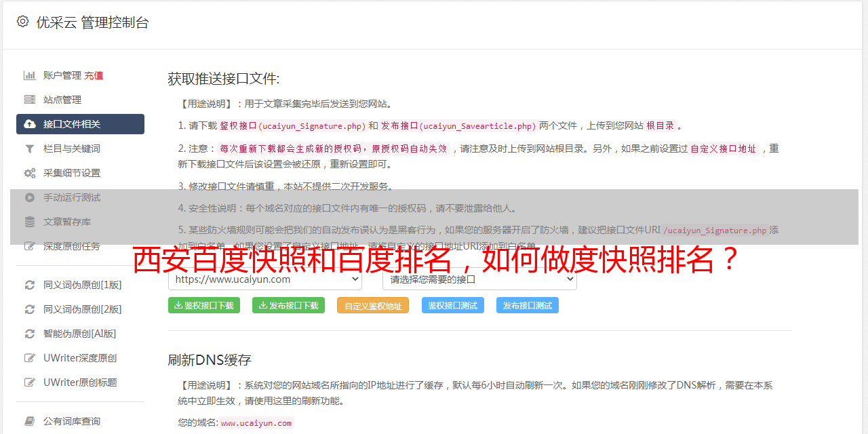Open the 请选择您需要的接口 dropdown
Viewport: 868px width, 434px height.
click(479, 279)
